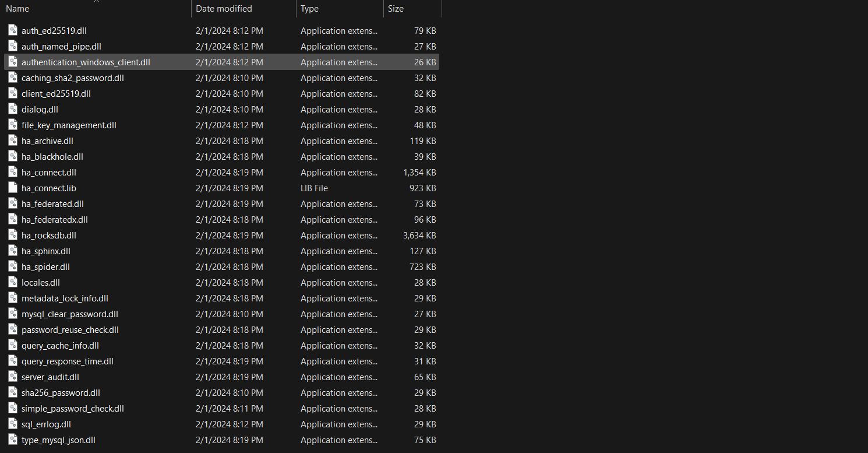Click the LIB File type entry
The height and width of the screenshot is (453, 868).
click(314, 188)
